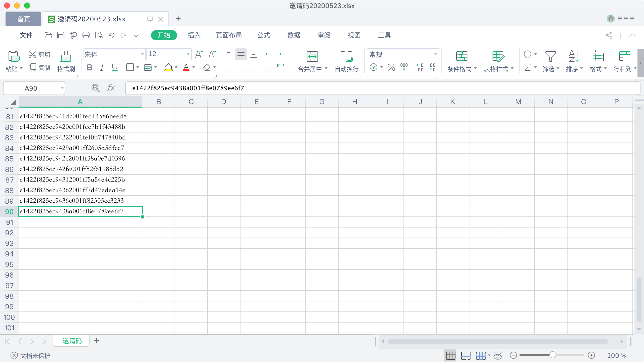Click the Print Preview icon in the quick toolbar
644x362 pixels.
(99, 35)
